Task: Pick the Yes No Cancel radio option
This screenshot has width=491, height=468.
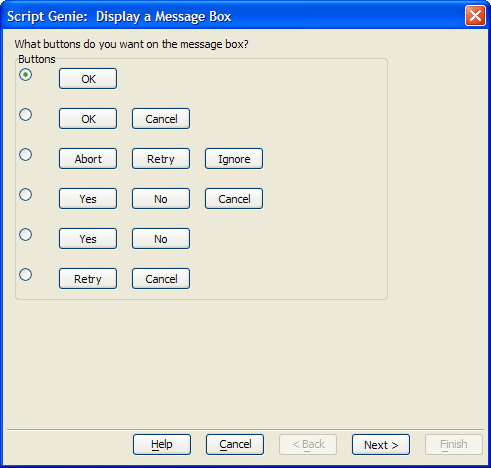Action: [x=26, y=195]
